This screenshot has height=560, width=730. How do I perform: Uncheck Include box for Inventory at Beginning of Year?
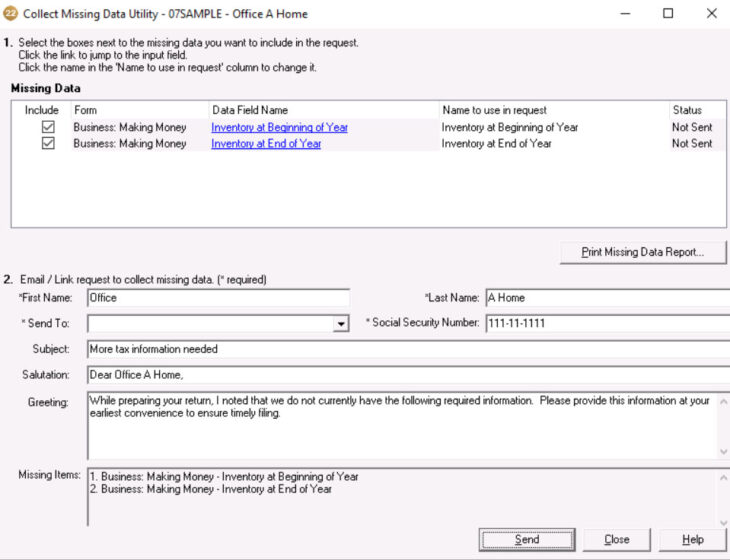tap(48, 127)
